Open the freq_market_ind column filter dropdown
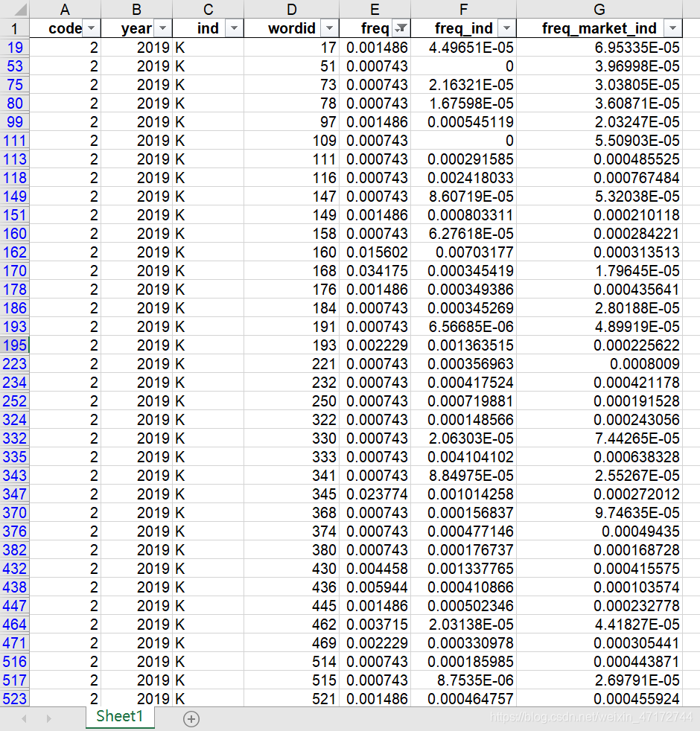Viewport: 700px width, 731px height. pos(672,28)
